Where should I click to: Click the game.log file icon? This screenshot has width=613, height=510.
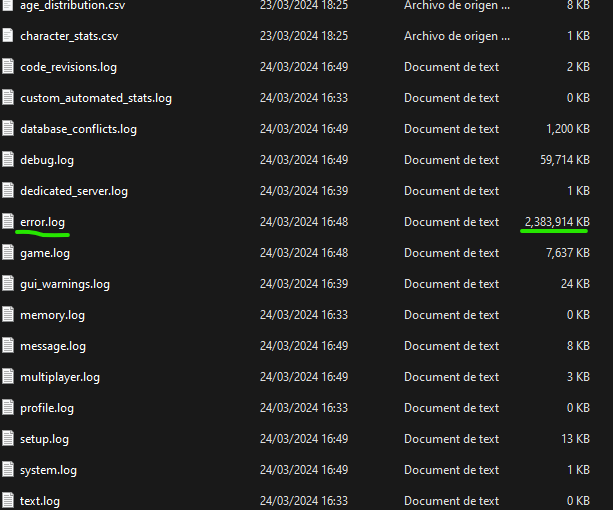click(7, 252)
